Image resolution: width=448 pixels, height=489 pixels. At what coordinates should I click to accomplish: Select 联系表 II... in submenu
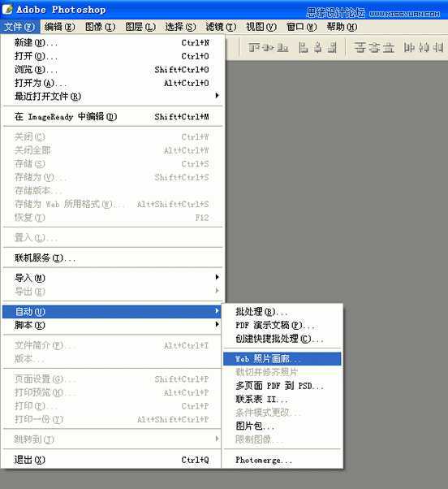pyautogui.click(x=282, y=399)
